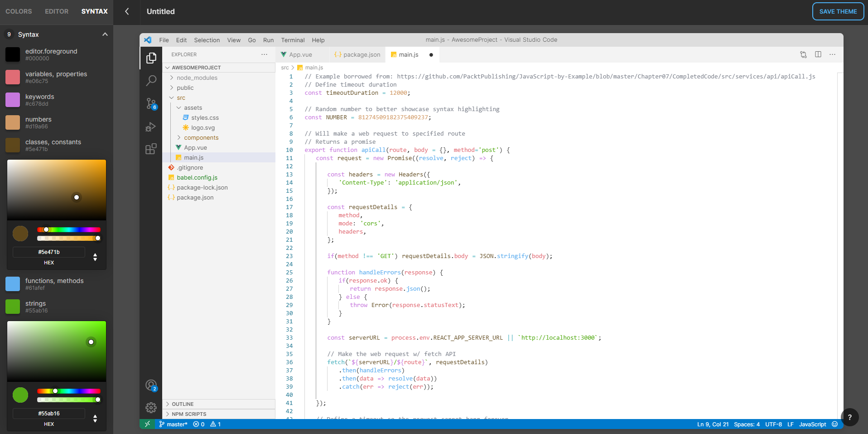868x434 pixels.
Task: Open the File menu
Action: pos(164,40)
